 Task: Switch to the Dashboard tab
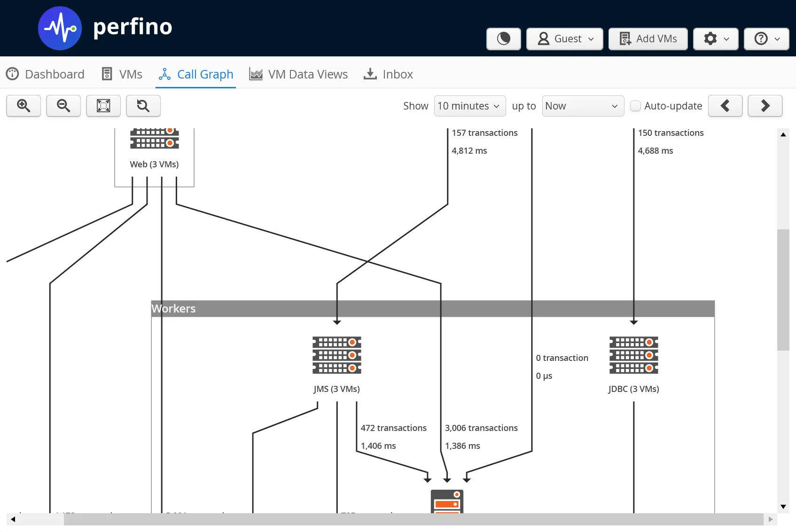point(45,74)
